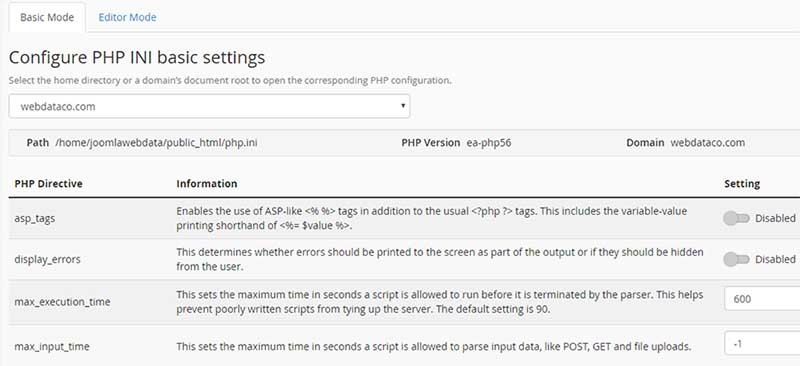Click the ea-php56 PHP version value
The image size is (800, 366).
click(x=489, y=143)
